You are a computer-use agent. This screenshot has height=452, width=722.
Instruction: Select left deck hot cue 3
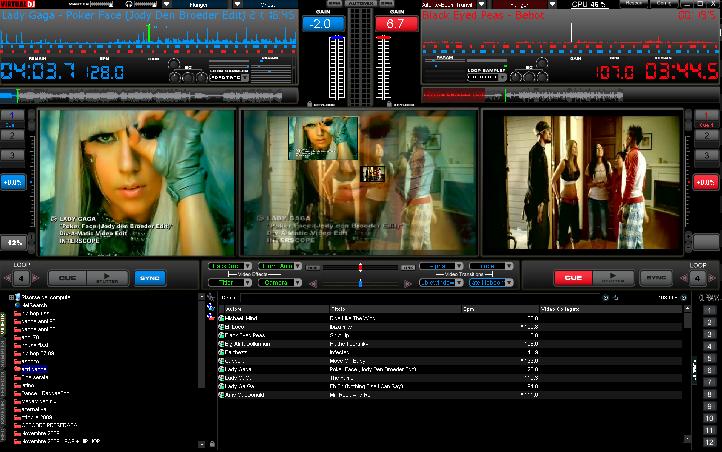[x=12, y=155]
